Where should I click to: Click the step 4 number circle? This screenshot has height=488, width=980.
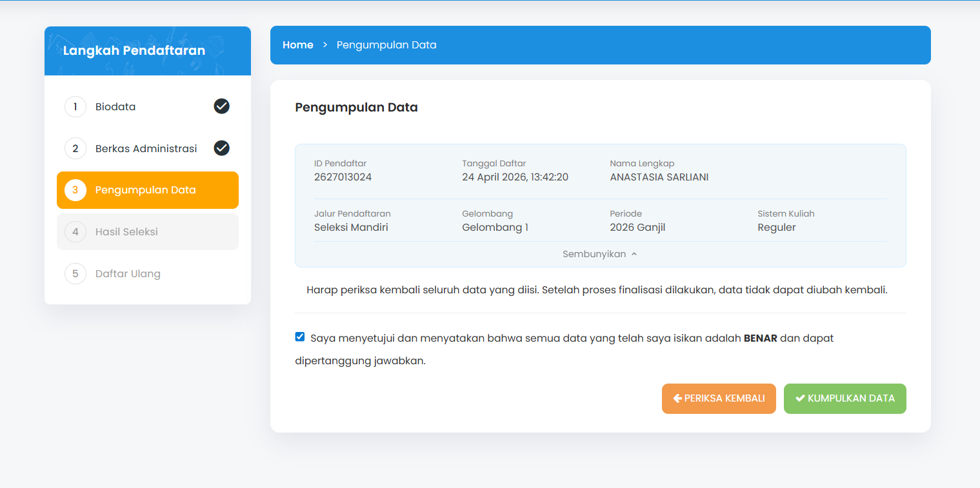tap(75, 231)
